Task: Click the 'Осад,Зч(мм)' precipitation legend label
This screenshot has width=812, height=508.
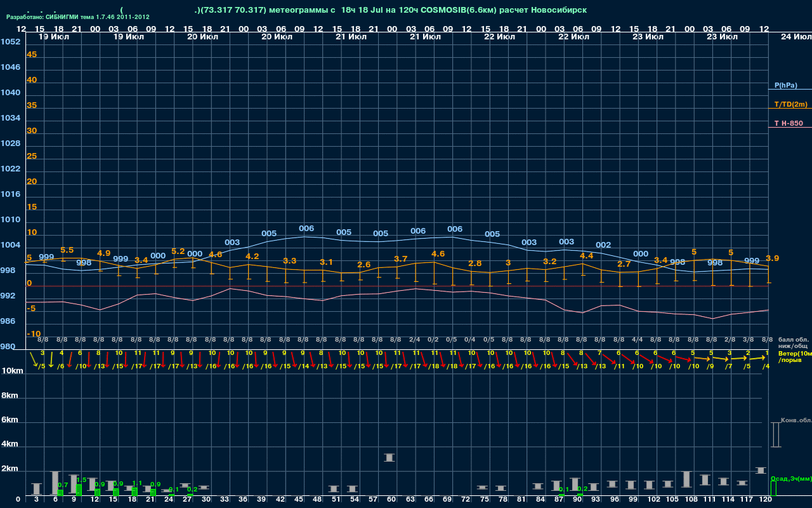Action: tap(790, 478)
